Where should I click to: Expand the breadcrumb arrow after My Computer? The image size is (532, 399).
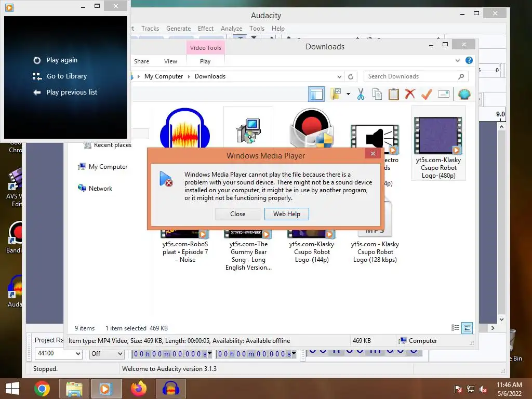click(189, 76)
